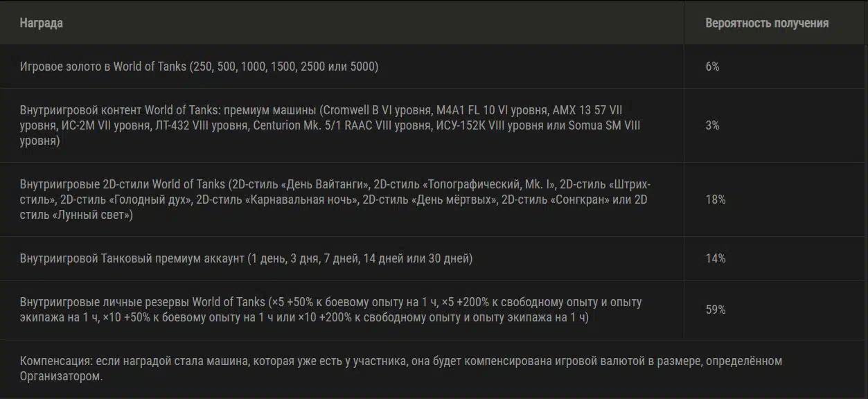Select the row about игровое золото
Image resolution: width=868 pixels, height=399 pixels.
coord(434,66)
